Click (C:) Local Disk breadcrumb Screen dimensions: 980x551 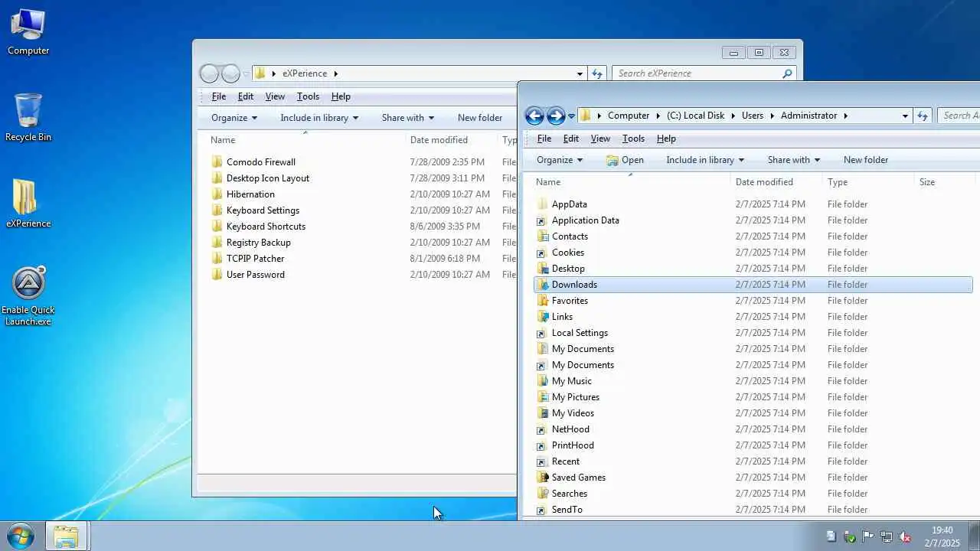pyautogui.click(x=695, y=116)
